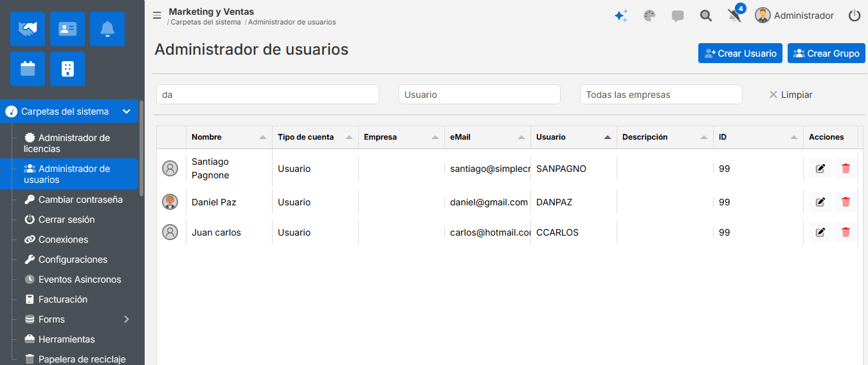The height and width of the screenshot is (365, 868).
Task: Open Administrador de usuarios breadcrumb link
Action: [x=292, y=22]
